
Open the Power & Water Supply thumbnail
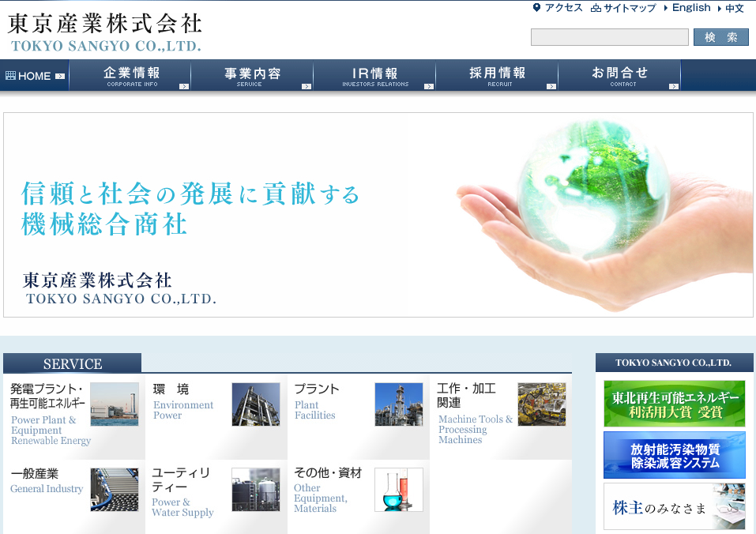tap(256, 489)
